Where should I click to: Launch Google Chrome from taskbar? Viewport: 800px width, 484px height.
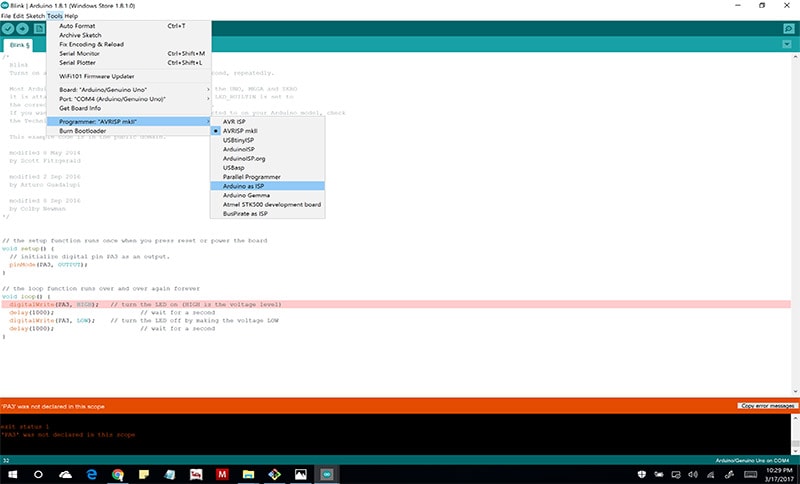click(x=118, y=474)
